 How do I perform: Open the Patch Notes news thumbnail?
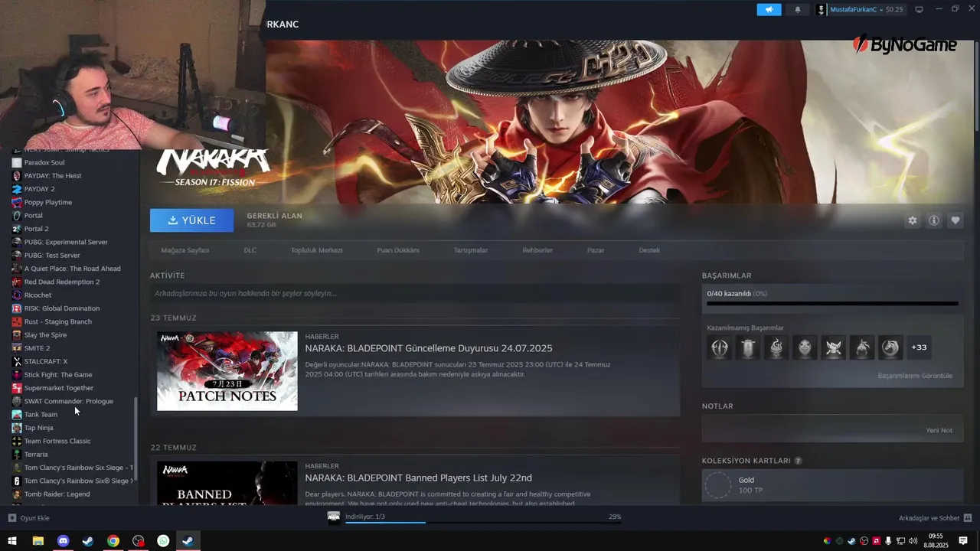point(227,371)
